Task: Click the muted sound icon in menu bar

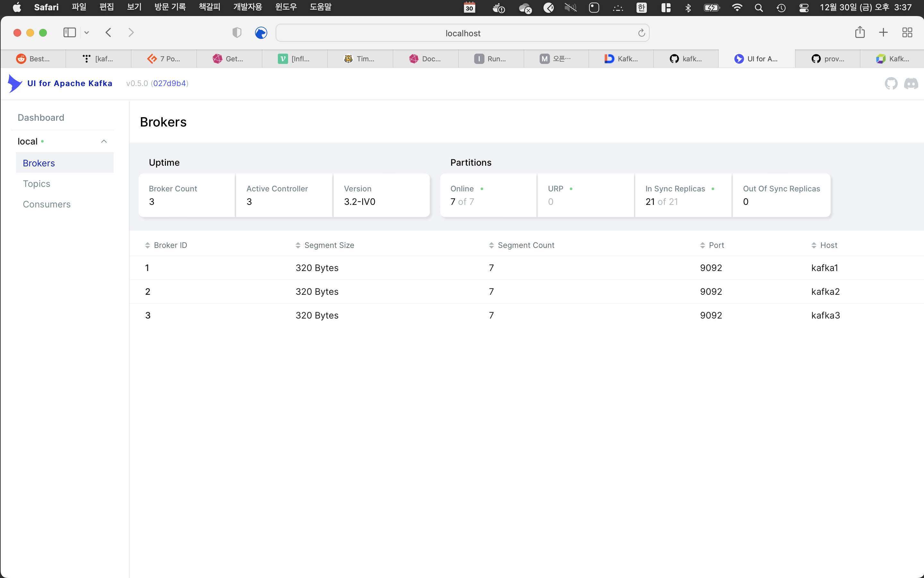Action: [x=570, y=8]
